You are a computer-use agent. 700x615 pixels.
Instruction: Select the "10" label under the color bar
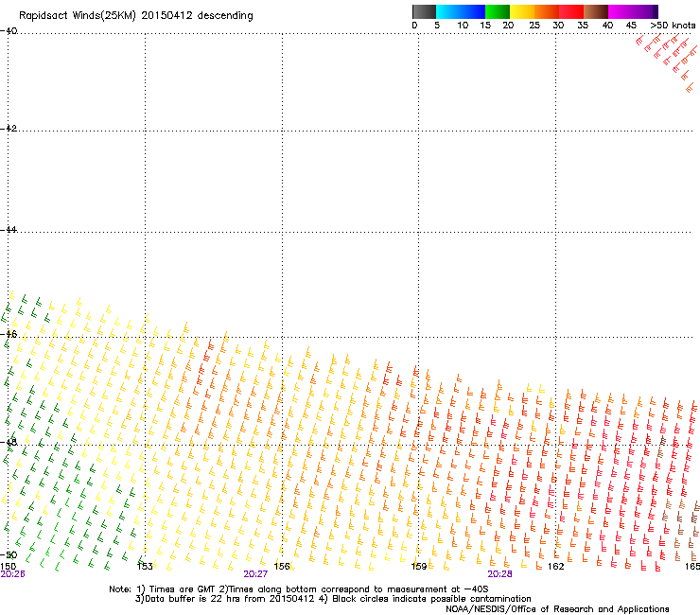[463, 26]
